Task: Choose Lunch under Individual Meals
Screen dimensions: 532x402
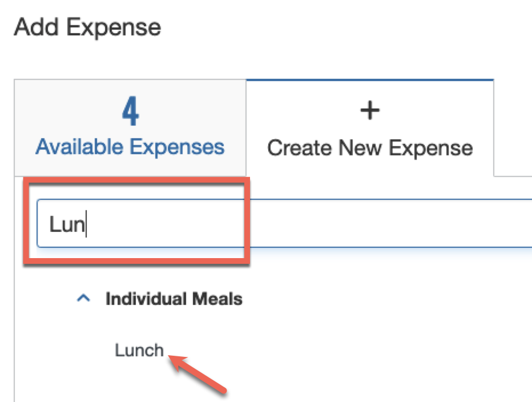Action: pyautogui.click(x=139, y=350)
